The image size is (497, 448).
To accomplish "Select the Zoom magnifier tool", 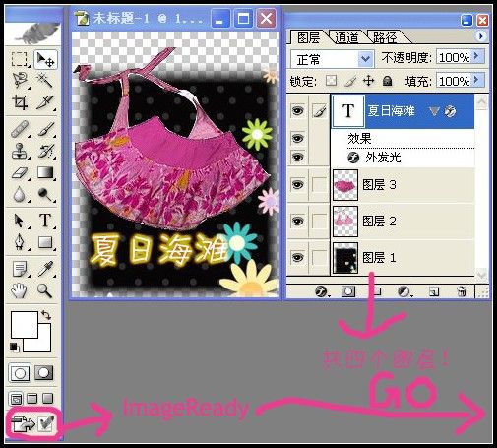I will [x=44, y=290].
